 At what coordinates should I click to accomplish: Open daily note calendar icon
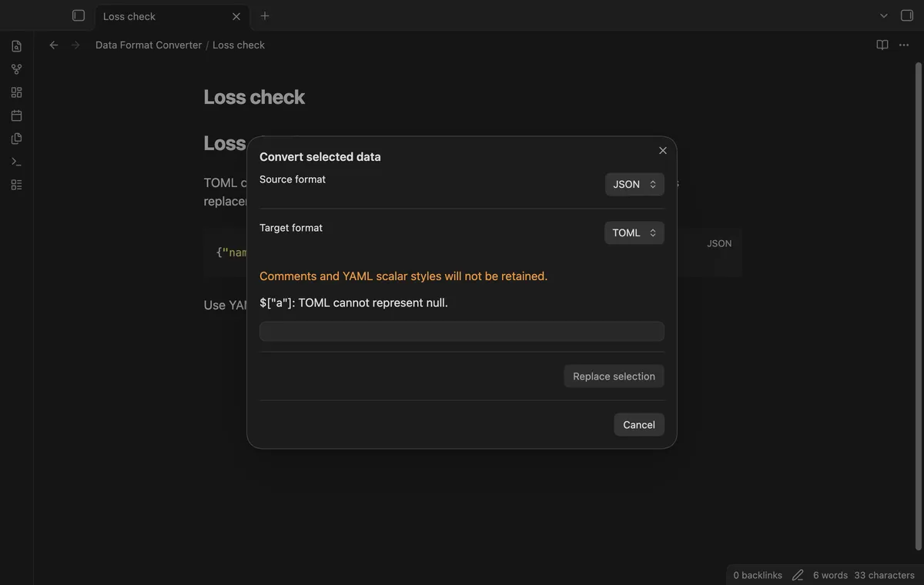coord(16,115)
